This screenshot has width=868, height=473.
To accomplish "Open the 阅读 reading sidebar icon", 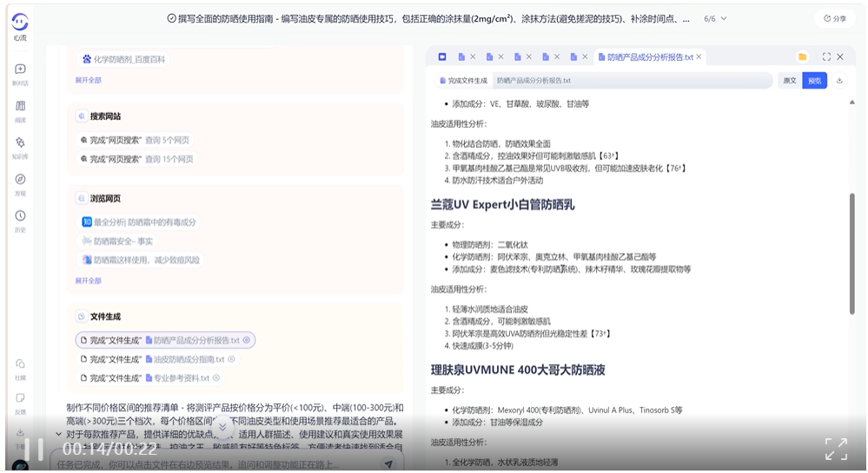I will 20,106.
